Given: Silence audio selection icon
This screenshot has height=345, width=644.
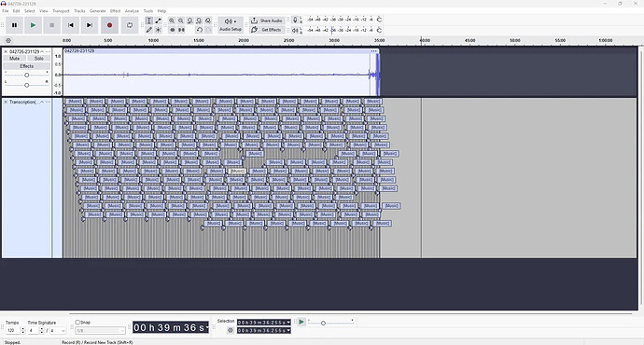Looking at the screenshot, I should [x=181, y=30].
